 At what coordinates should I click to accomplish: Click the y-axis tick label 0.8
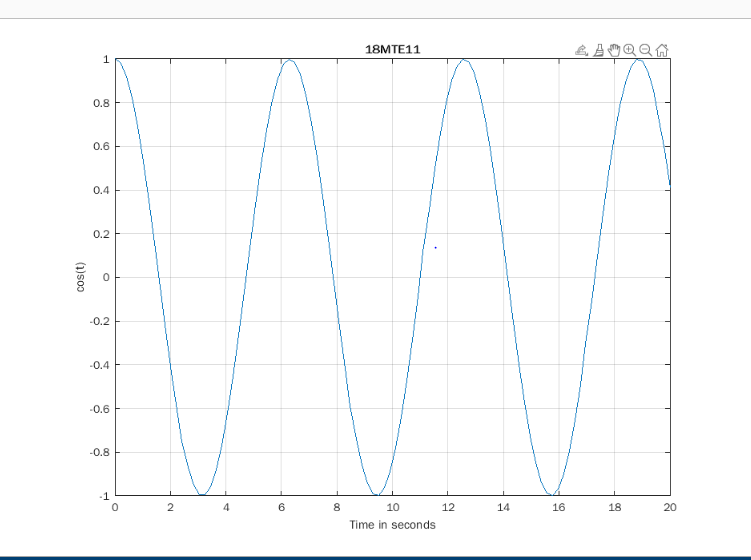[x=102, y=103]
